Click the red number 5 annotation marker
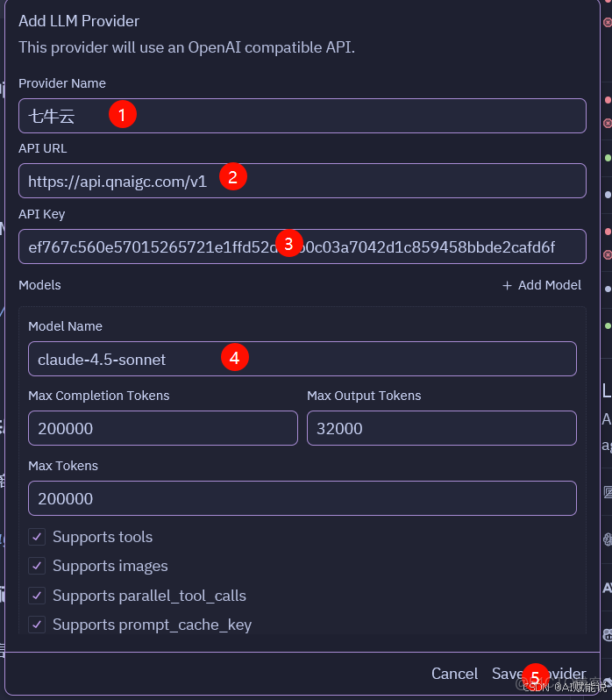The image size is (612, 700). pos(536,676)
